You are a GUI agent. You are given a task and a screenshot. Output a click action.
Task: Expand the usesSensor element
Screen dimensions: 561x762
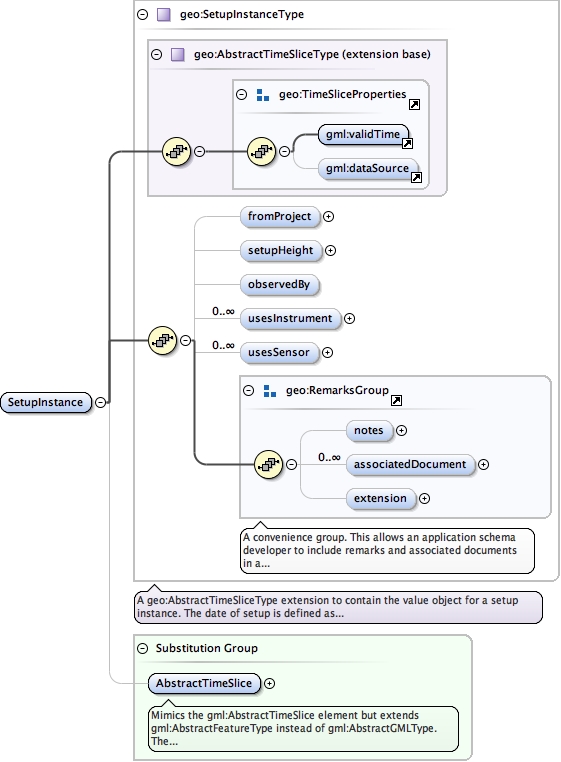coord(328,353)
